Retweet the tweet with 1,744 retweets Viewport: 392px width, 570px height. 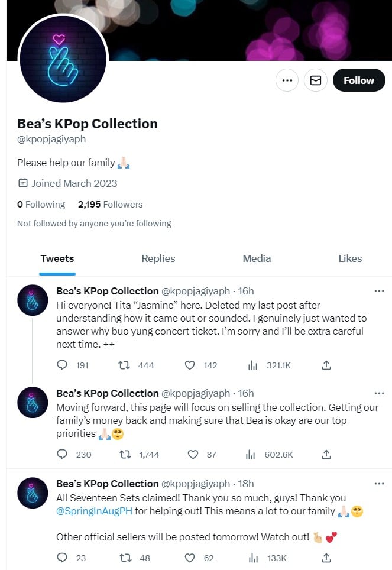(x=125, y=455)
